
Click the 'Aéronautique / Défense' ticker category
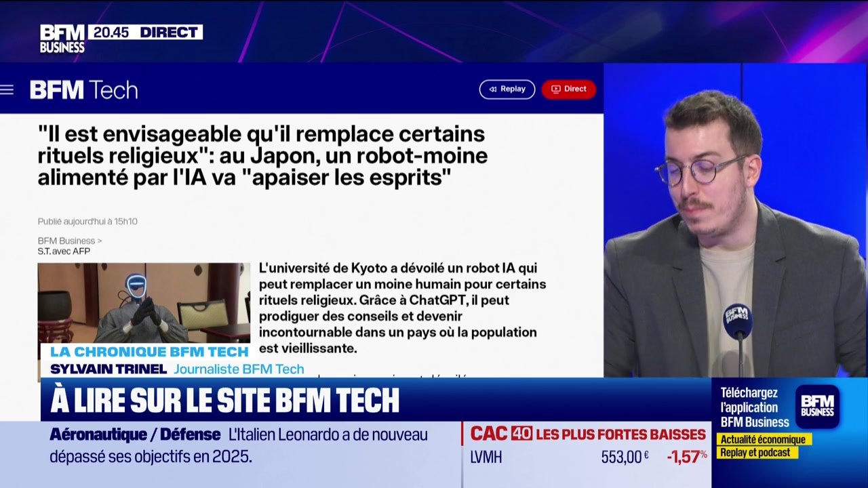point(135,434)
